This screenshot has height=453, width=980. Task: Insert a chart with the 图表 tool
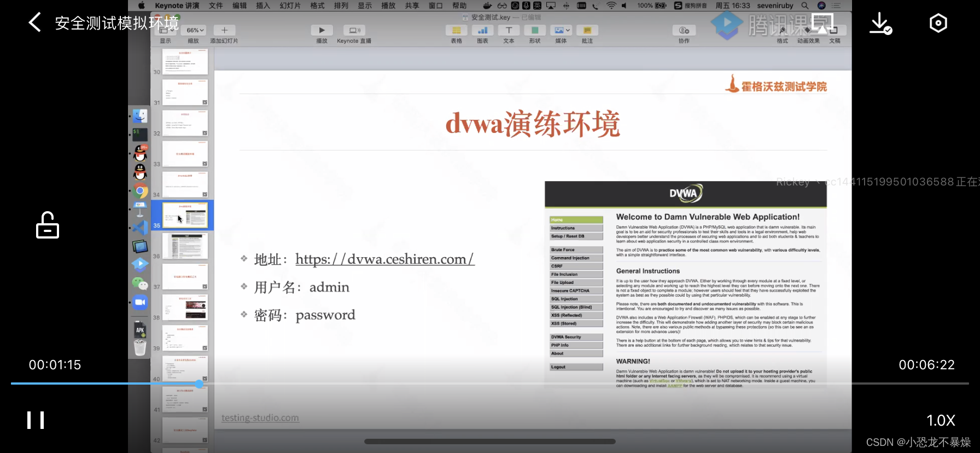coord(482,30)
